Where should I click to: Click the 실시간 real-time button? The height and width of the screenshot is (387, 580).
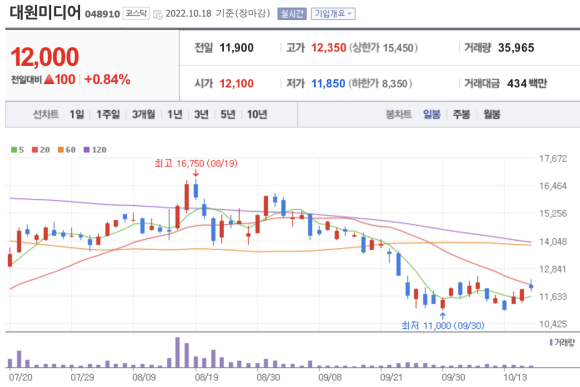pyautogui.click(x=292, y=14)
